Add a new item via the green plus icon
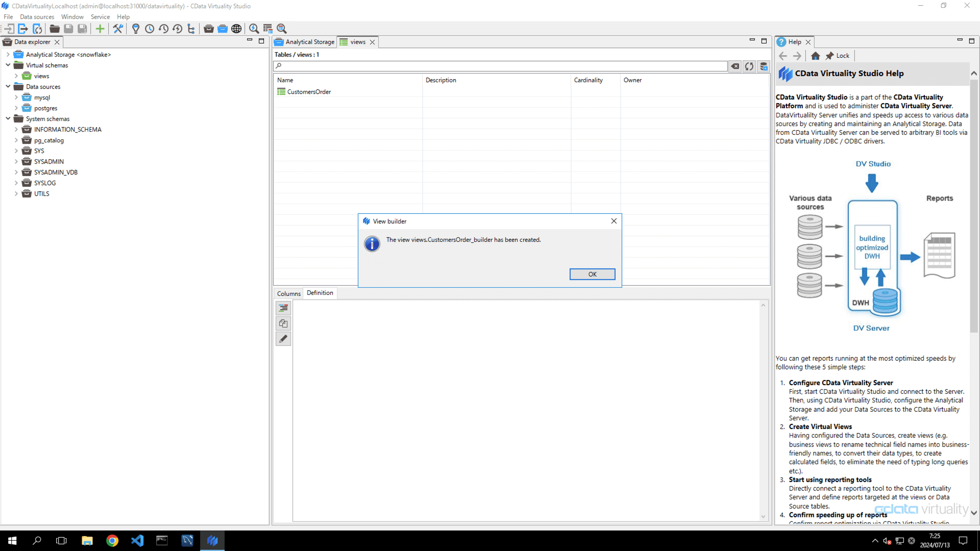The height and width of the screenshot is (551, 980). click(100, 29)
